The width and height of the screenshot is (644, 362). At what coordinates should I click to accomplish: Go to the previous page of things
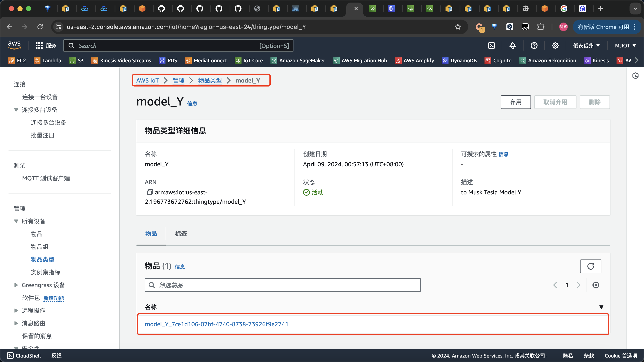[x=555, y=285]
